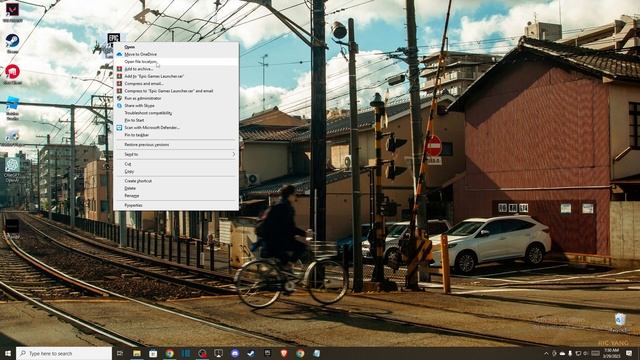
Task: Open the Windows Start menu
Action: coord(8,353)
